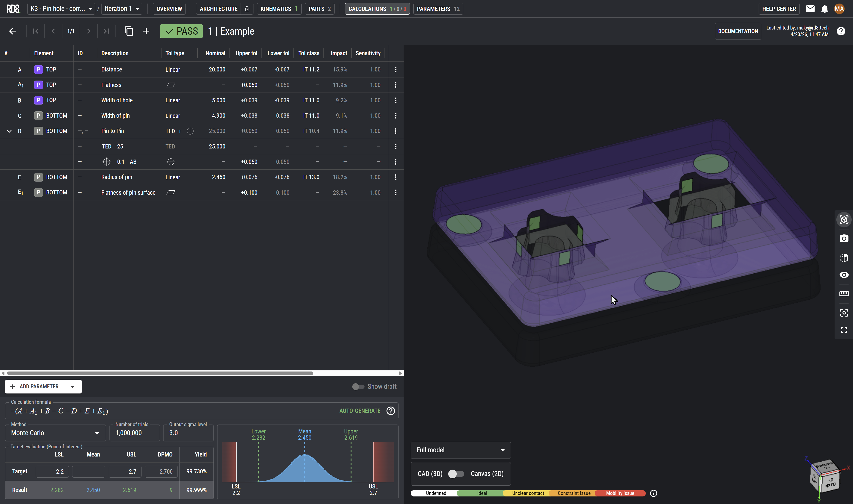The width and height of the screenshot is (853, 504).
Task: Toggle the eye visibility icon
Action: pyautogui.click(x=844, y=275)
